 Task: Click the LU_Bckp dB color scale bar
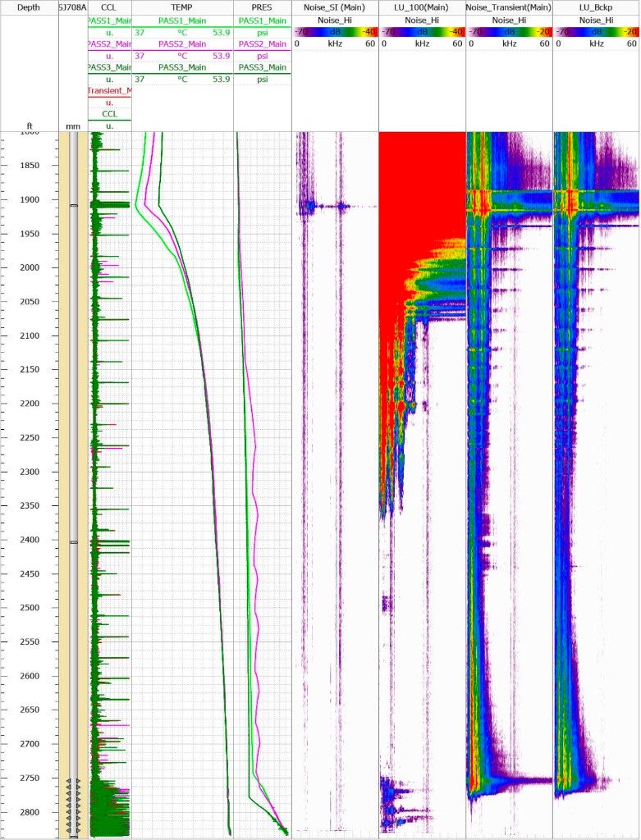tap(597, 32)
